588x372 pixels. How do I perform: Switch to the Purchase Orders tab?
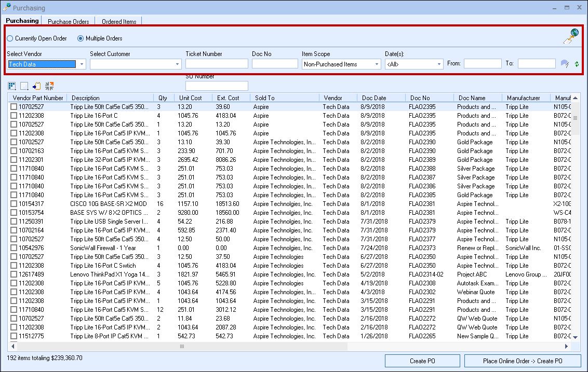(68, 22)
